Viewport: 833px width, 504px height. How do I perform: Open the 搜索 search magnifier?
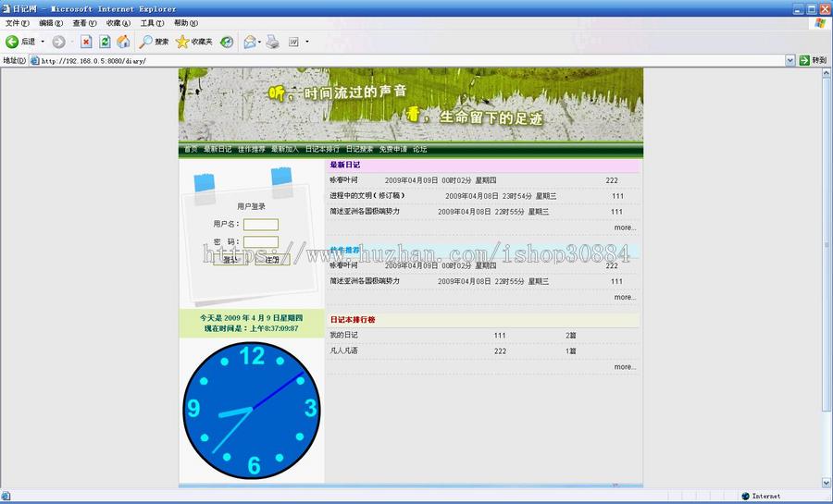[x=154, y=42]
